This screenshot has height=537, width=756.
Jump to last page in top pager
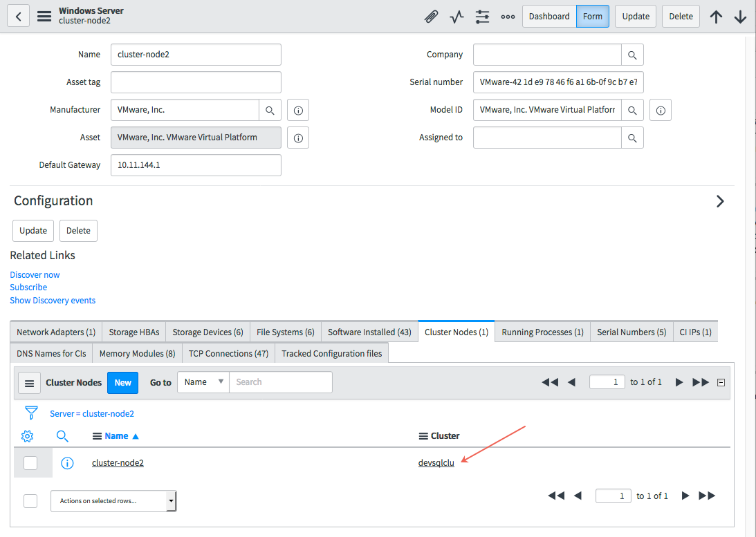pyautogui.click(x=701, y=382)
